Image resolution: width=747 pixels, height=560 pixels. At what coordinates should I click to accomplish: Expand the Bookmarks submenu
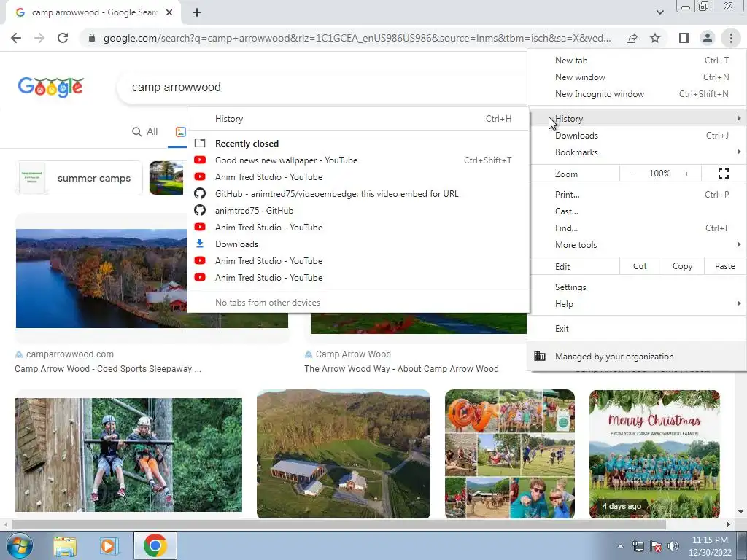click(637, 152)
